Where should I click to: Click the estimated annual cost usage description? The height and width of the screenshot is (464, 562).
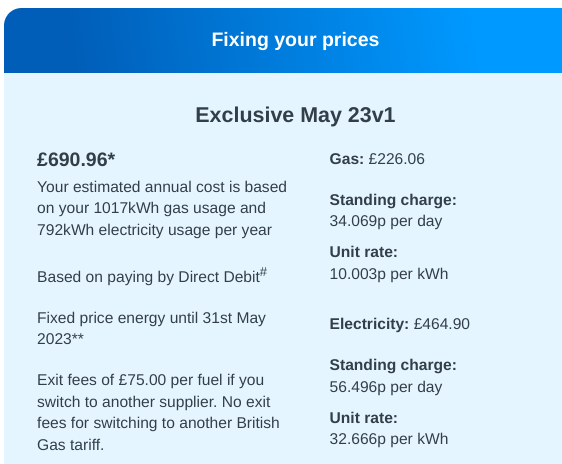[162, 208]
